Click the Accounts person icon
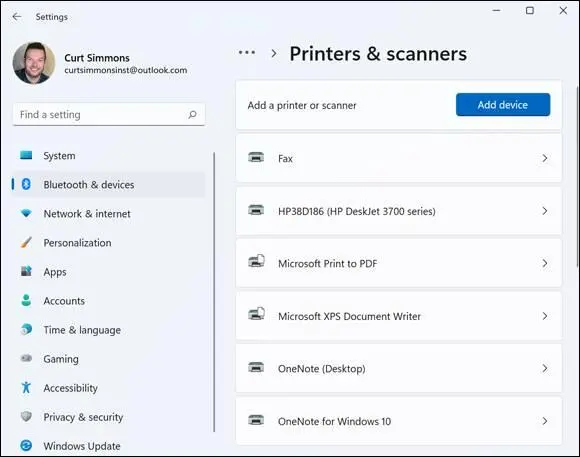Screen dimensions: 580x457 point(26,300)
